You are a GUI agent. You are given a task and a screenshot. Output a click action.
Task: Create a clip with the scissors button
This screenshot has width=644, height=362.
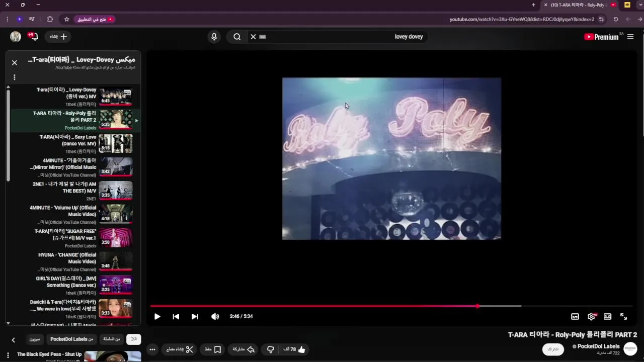click(180, 349)
